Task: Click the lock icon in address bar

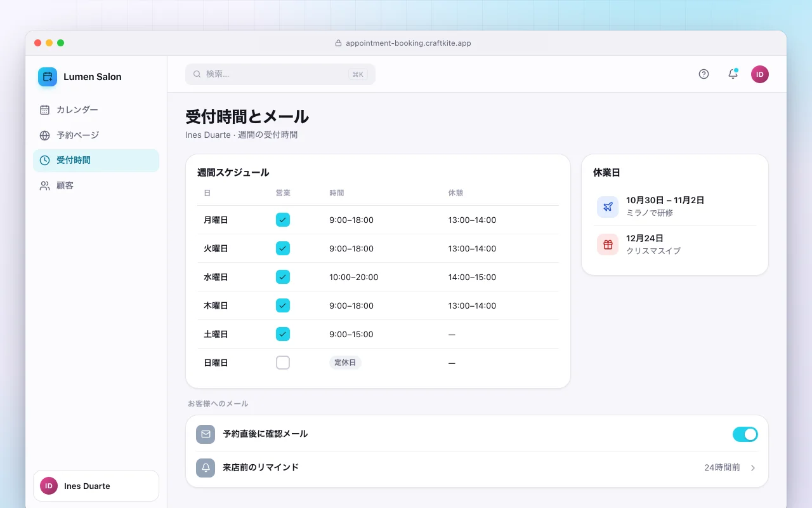Action: [338, 43]
